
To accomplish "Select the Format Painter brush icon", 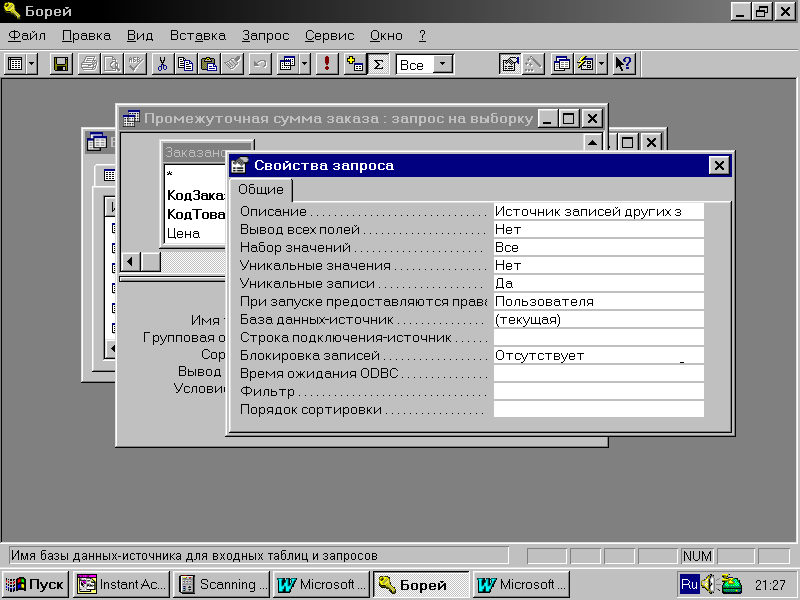I will pyautogui.click(x=232, y=64).
